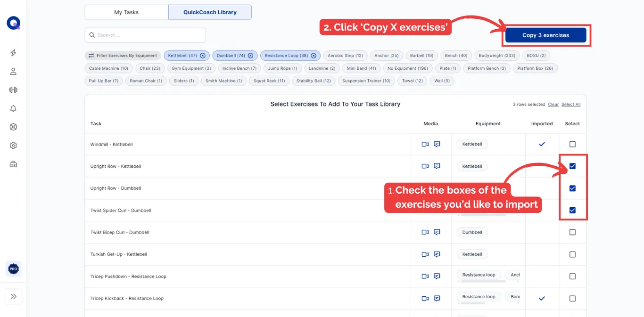Click the Clear selection link

[553, 105]
